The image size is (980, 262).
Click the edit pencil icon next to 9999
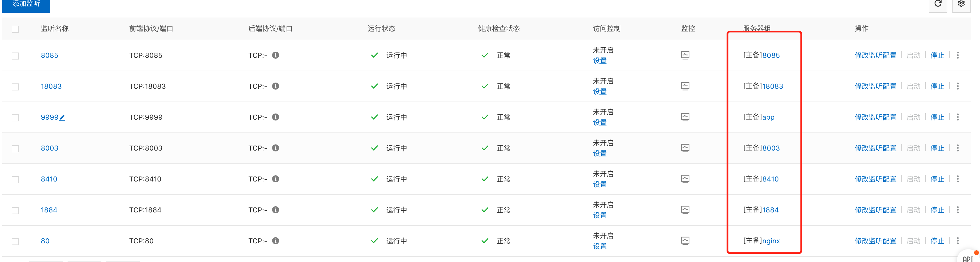(x=62, y=118)
